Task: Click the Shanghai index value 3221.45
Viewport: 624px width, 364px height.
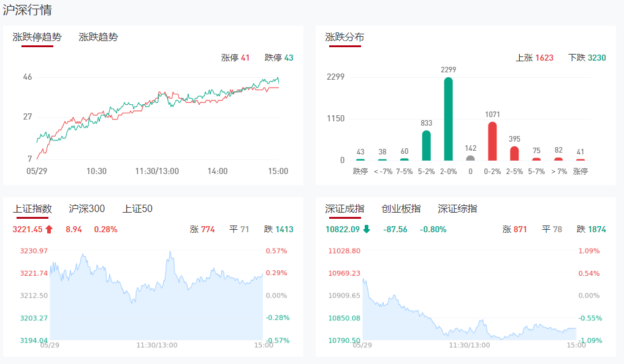Action: tap(28, 229)
